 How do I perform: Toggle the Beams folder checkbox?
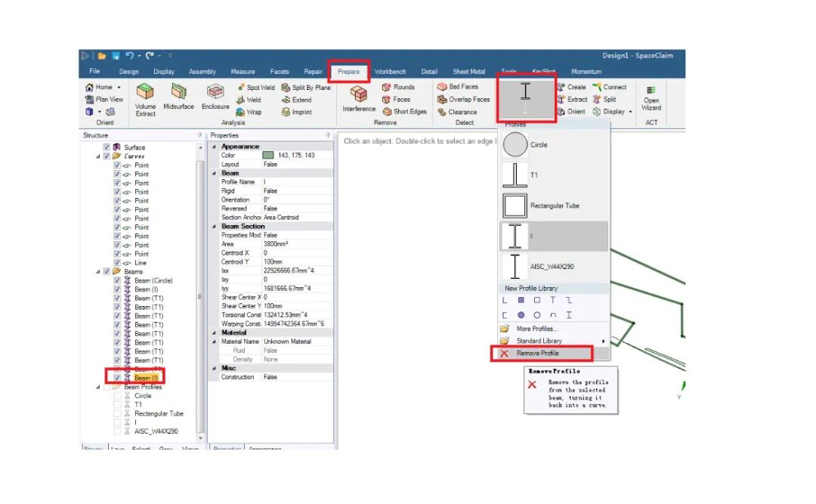coord(107,271)
